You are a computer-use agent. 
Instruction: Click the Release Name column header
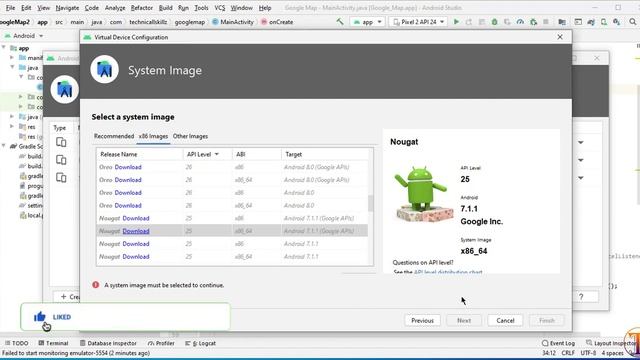[140, 154]
